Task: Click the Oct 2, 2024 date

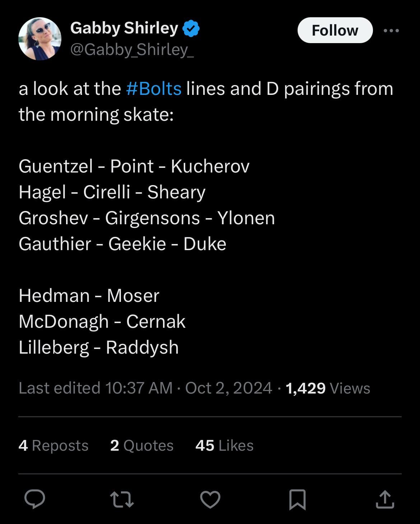Action: tap(229, 388)
